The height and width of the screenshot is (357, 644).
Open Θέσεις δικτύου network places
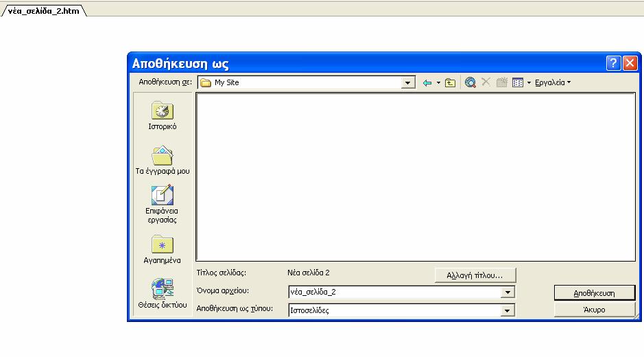163,294
